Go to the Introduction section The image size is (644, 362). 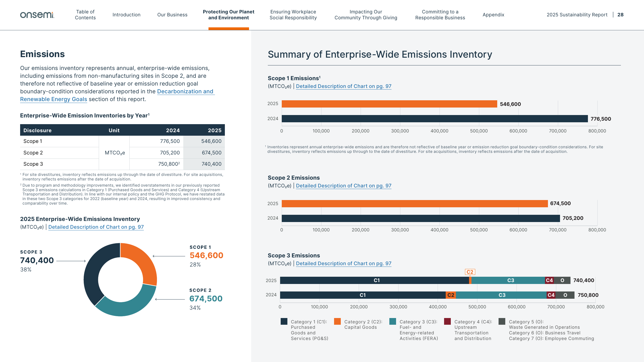coord(126,15)
